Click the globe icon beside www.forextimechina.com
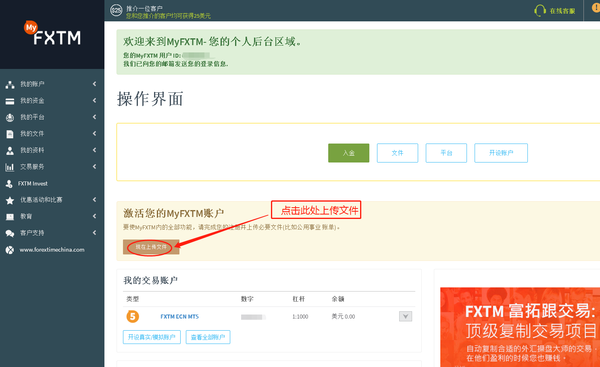 [10, 250]
